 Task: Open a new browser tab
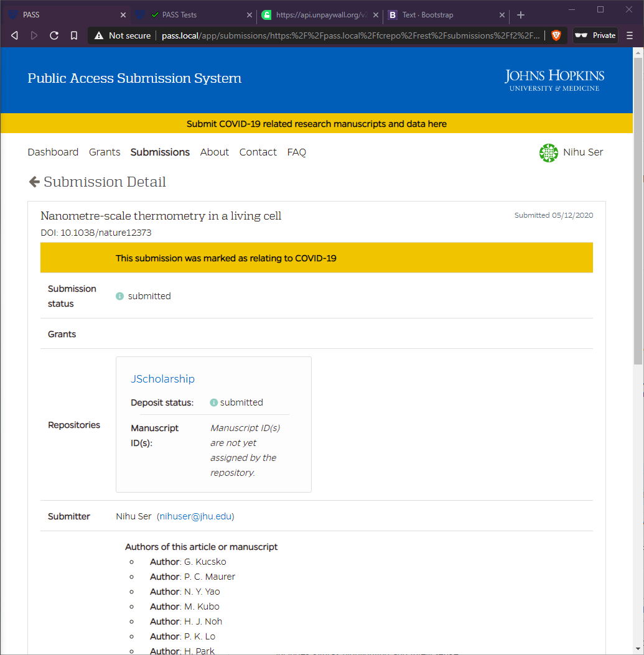tap(521, 15)
